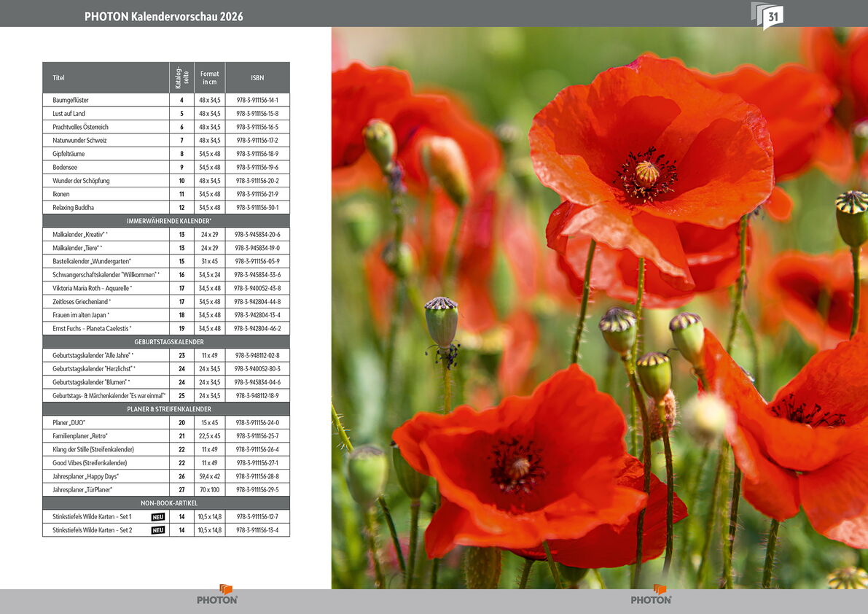
Task: Click the Jahresplaner „TürPlaner" entry
Action: click(82, 490)
